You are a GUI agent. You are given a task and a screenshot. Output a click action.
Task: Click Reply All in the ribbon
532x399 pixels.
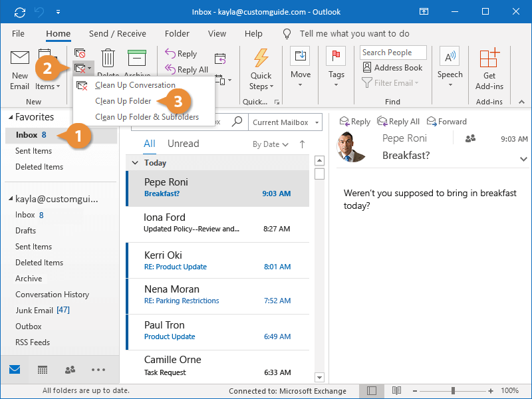click(187, 70)
